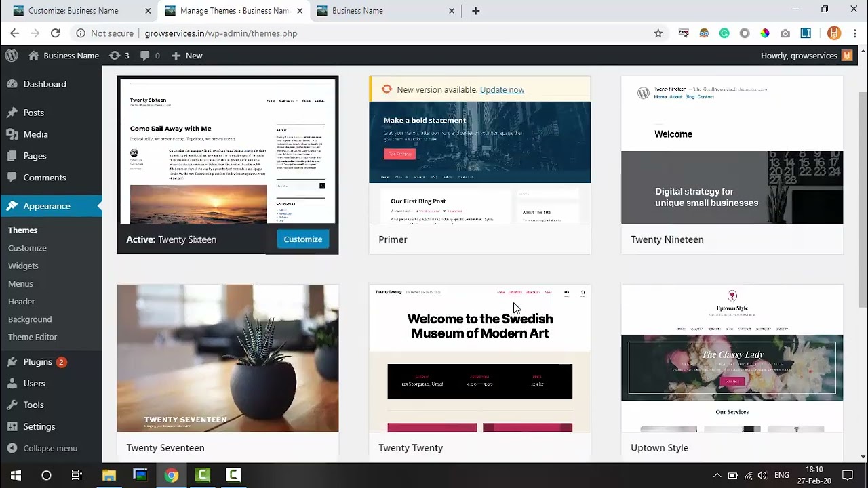
Task: Open Task View on the taskbar
Action: pos(77,475)
